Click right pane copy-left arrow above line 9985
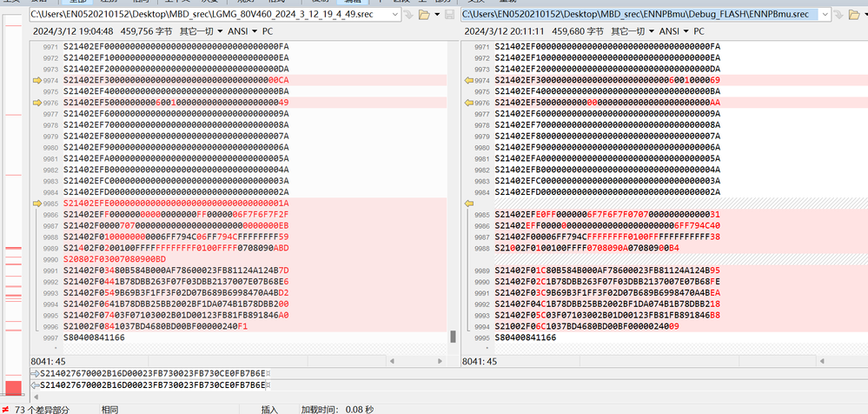The image size is (868, 414). click(469, 204)
